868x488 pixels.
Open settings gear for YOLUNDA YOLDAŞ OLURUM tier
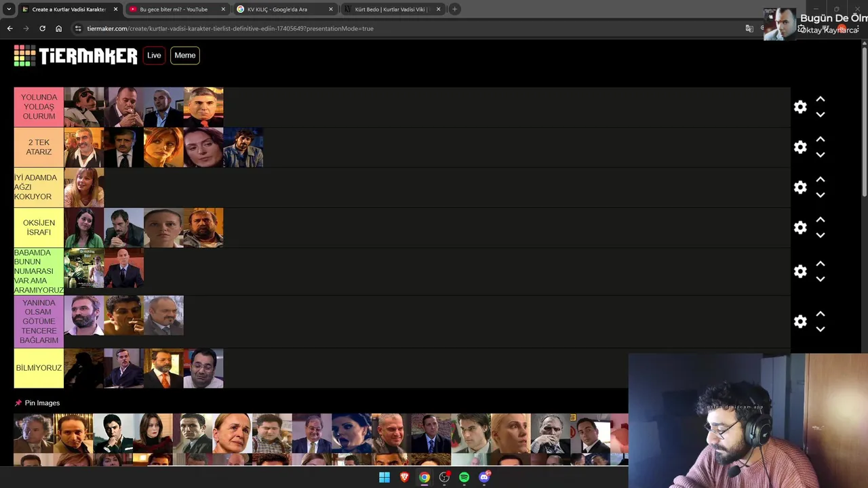[800, 107]
